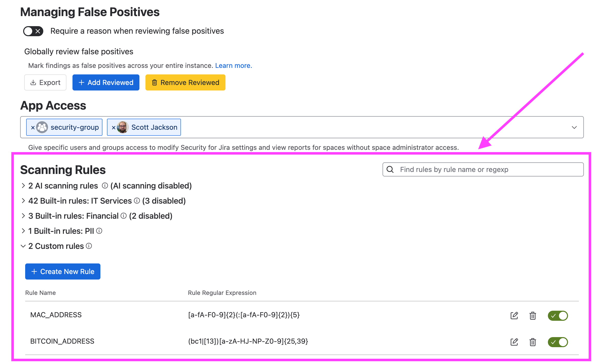Screen dimensions: 604x364
Task: Remove Scott Jackson from App Access
Action: (114, 127)
